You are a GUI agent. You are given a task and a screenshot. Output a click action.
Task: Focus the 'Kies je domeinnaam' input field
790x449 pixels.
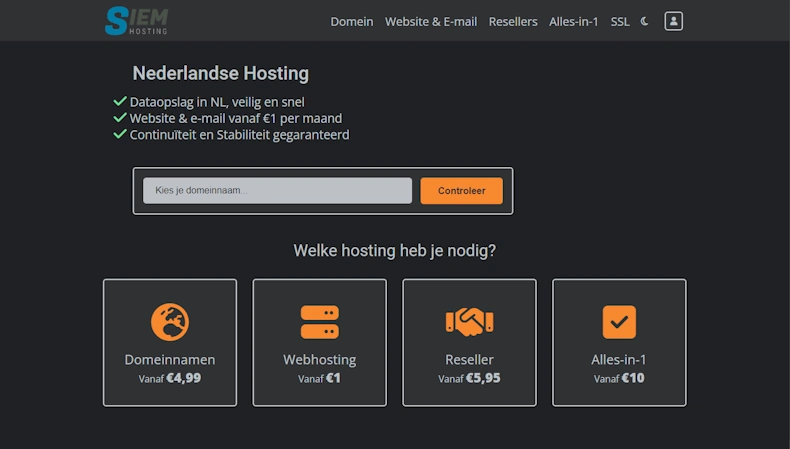tap(277, 191)
